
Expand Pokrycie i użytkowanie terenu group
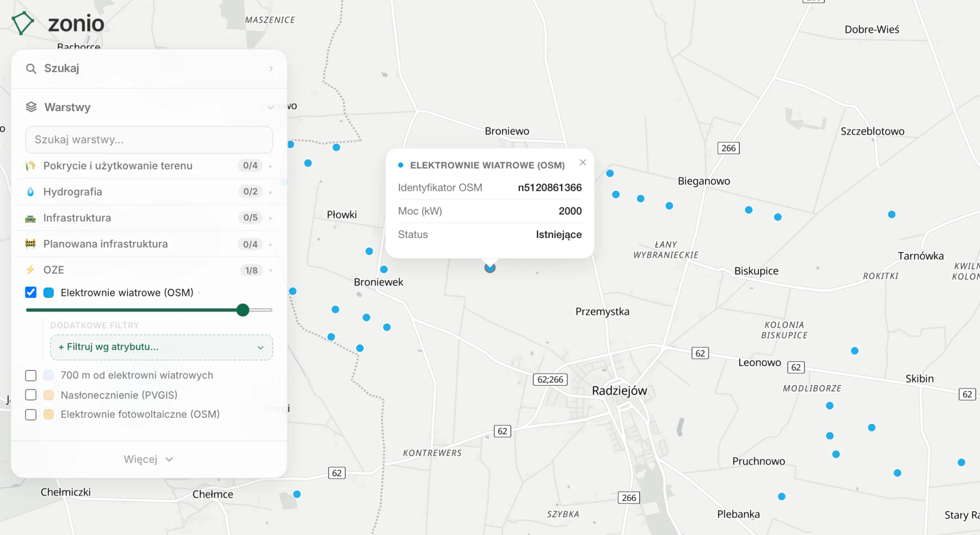(271, 166)
